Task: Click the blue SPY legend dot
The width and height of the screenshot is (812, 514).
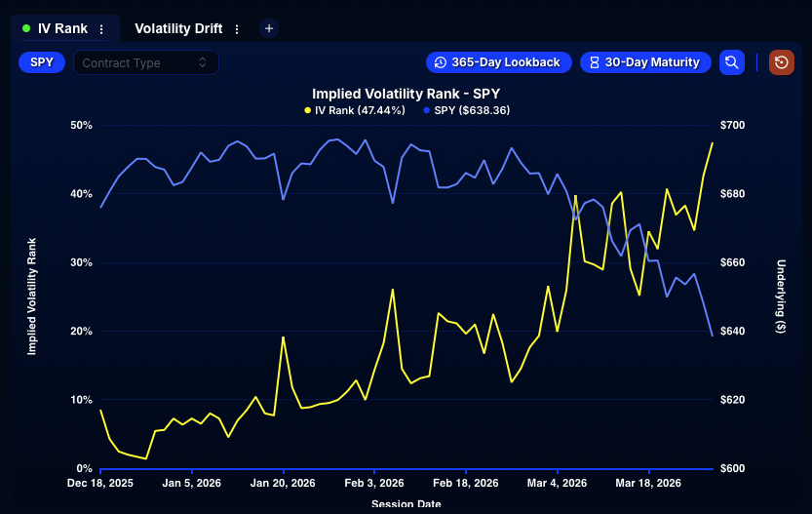Action: coord(427,110)
